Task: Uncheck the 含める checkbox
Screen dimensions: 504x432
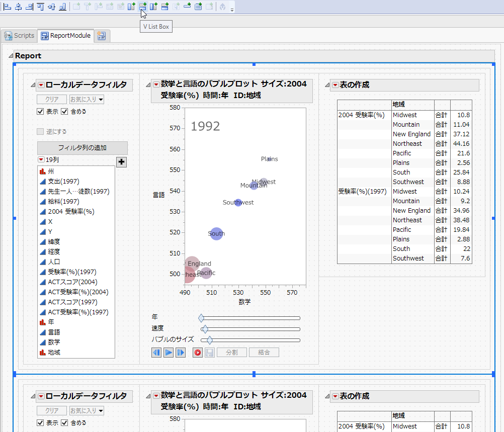Action: point(63,111)
